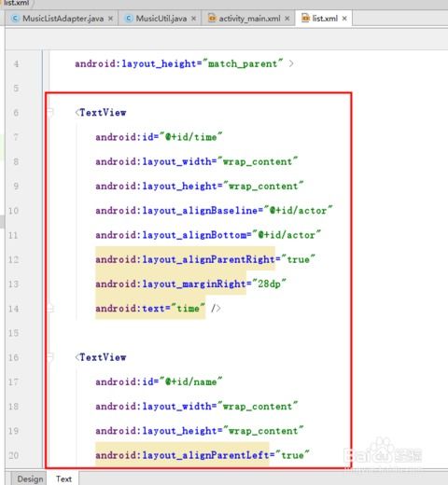Click the @+id/name attribute value
Image resolution: width=448 pixels, height=485 pixels.
click(191, 381)
